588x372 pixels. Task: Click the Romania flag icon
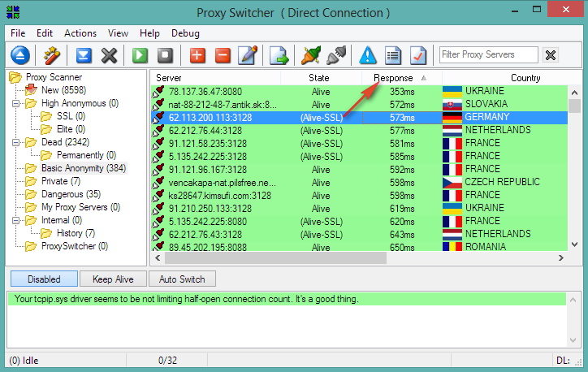click(452, 246)
